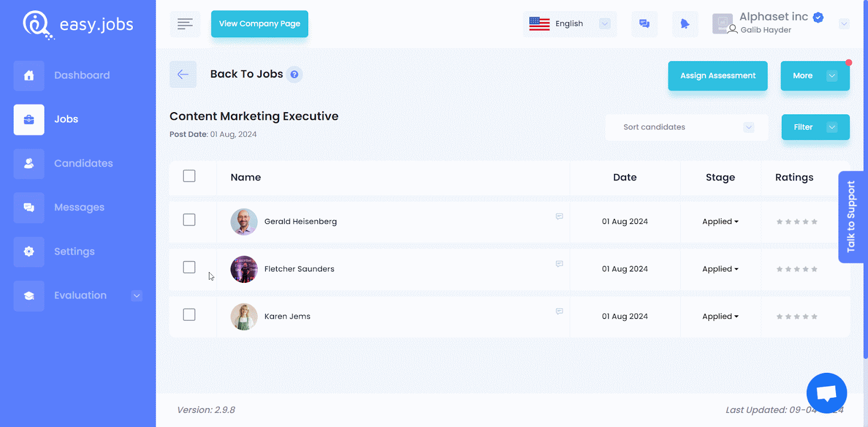
Task: Open the English language dropdown
Action: point(570,24)
